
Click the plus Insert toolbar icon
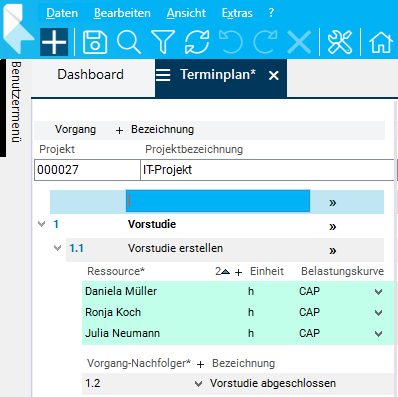pos(54,42)
